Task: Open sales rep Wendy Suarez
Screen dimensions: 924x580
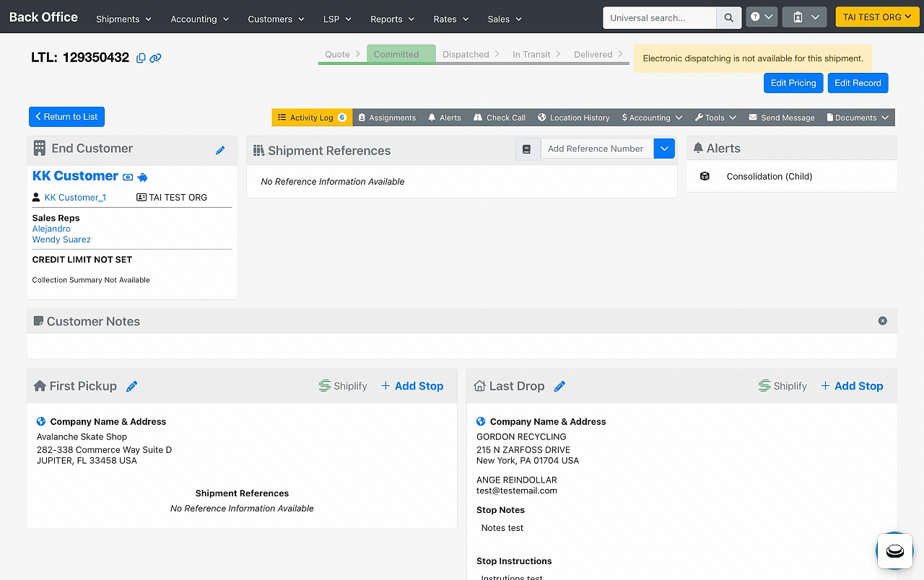Action: pyautogui.click(x=61, y=240)
